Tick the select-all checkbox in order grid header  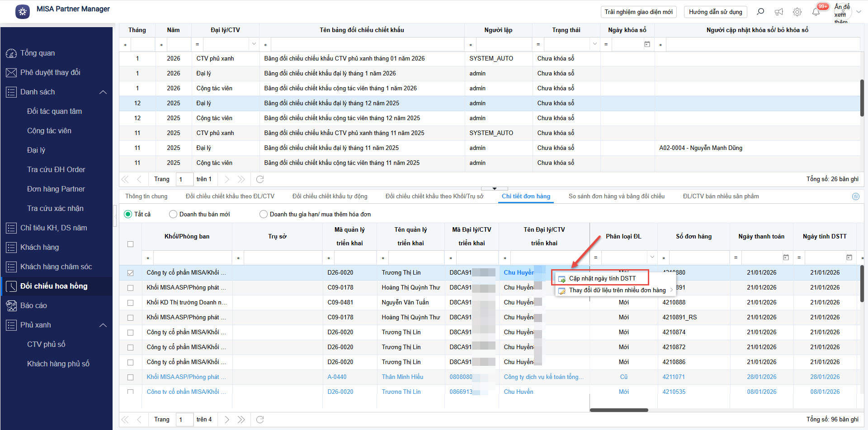[131, 244]
